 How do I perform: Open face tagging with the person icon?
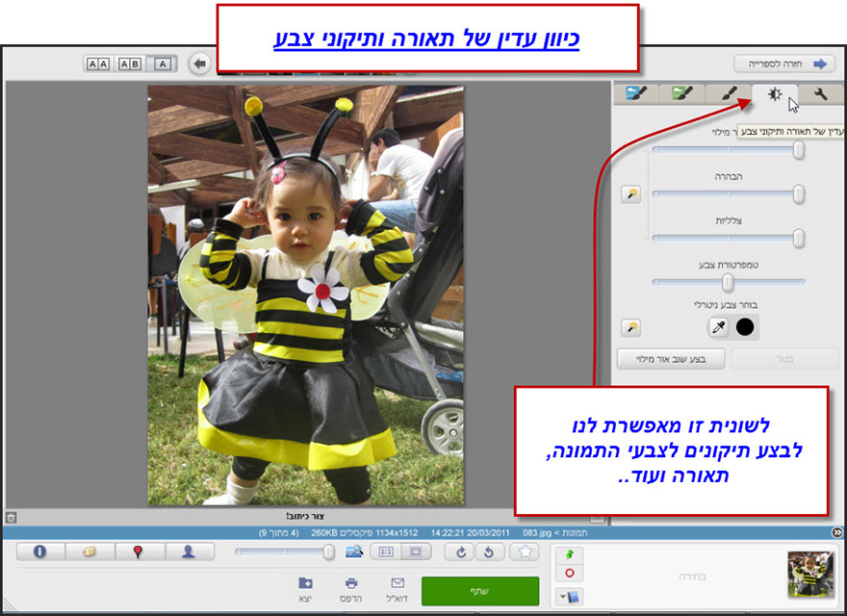point(190,552)
